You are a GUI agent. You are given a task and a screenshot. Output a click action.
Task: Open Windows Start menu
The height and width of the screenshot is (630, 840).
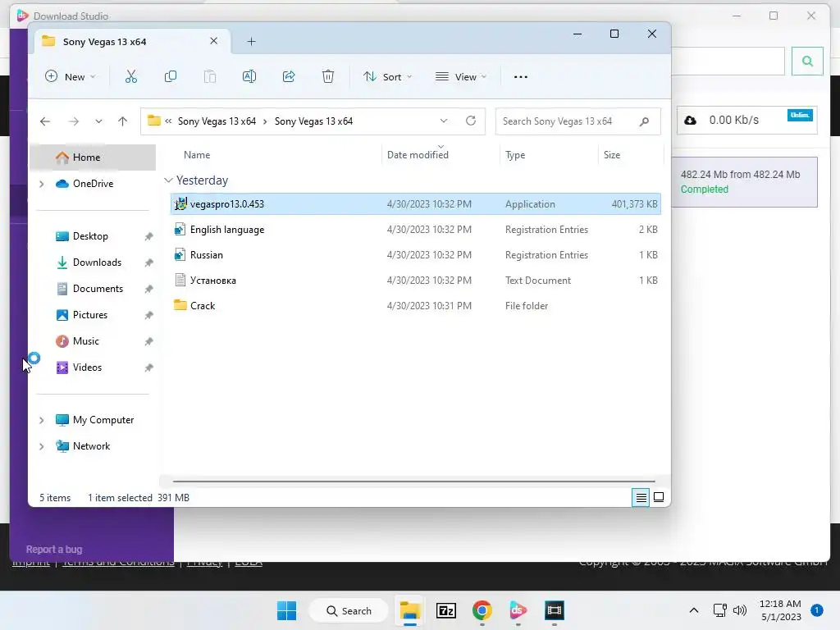(x=286, y=610)
